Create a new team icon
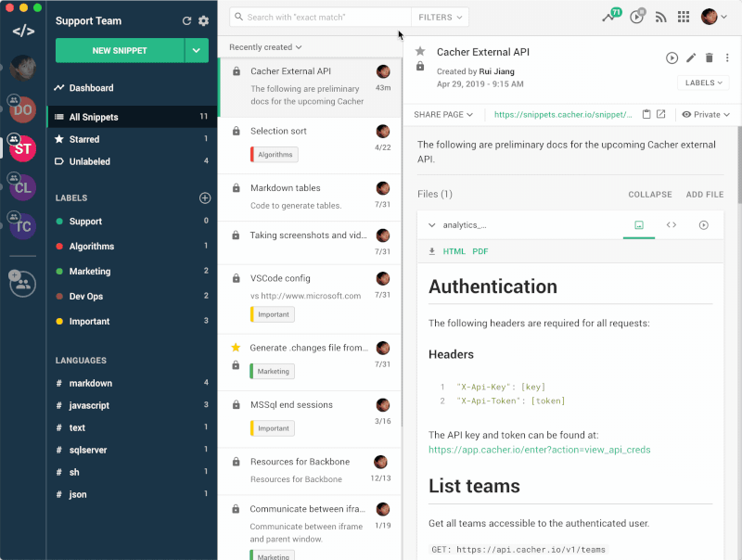The image size is (742, 560). coord(22,284)
